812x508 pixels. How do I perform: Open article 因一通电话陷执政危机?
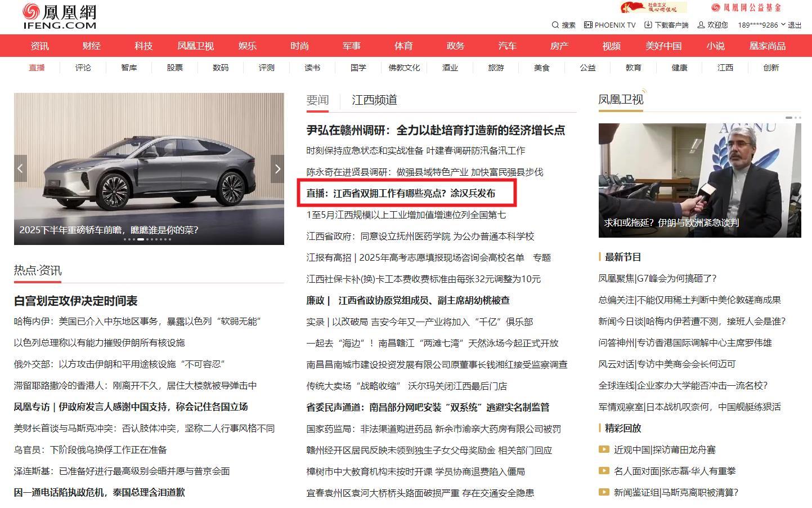pos(100,492)
